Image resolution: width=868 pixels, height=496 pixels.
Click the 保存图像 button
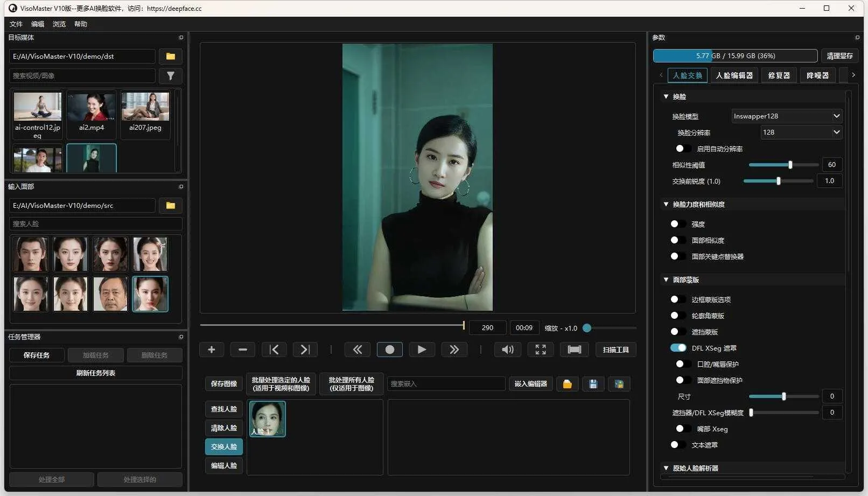point(224,384)
